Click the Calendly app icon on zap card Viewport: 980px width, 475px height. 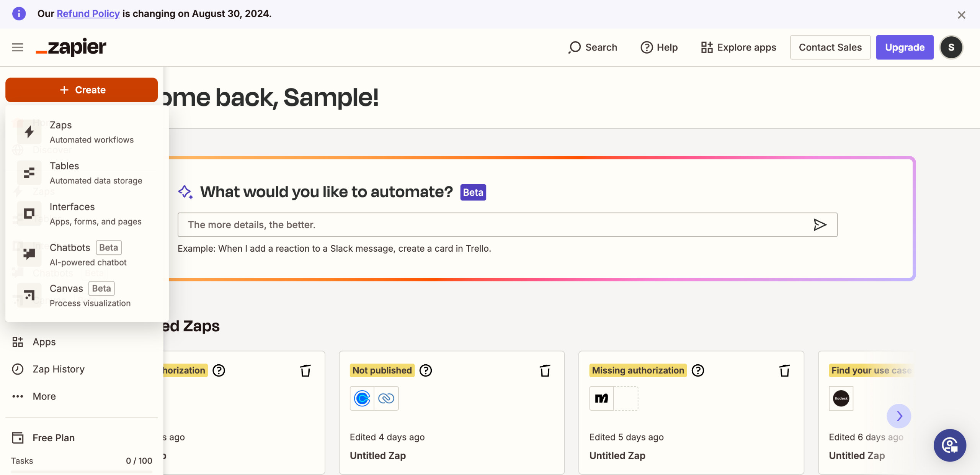click(362, 398)
